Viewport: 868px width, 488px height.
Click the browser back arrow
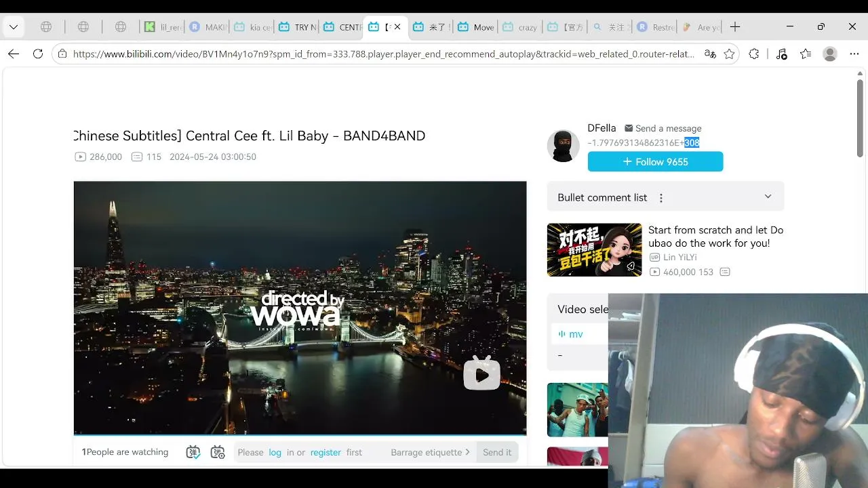click(x=14, y=54)
